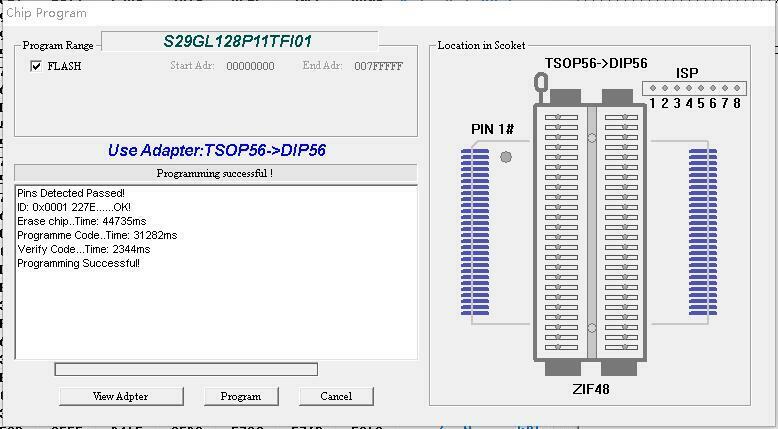Viewport: 778px width, 429px height.
Task: Click the right blue pin column
Action: [703, 229]
